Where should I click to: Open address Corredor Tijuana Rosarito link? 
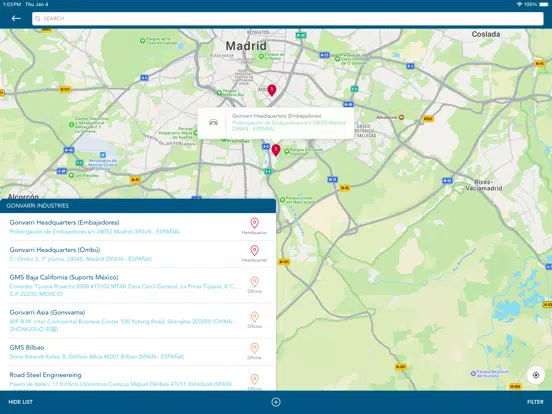pos(123,290)
